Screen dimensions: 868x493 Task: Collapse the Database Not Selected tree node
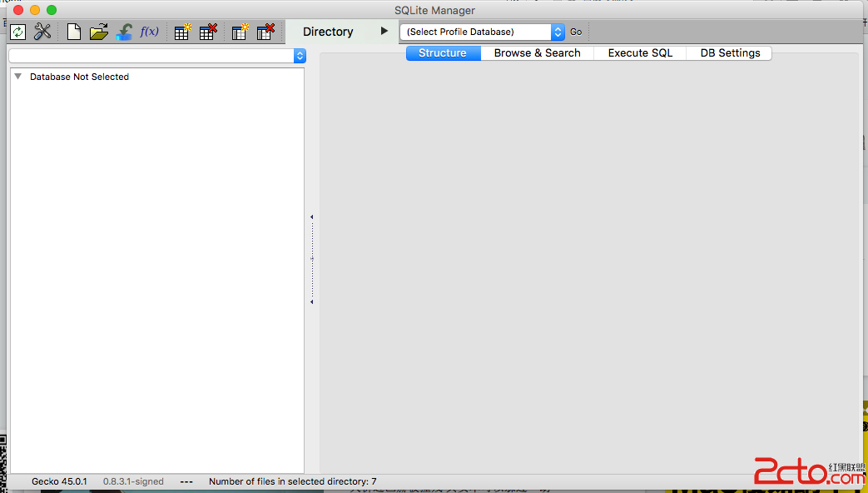pos(18,77)
